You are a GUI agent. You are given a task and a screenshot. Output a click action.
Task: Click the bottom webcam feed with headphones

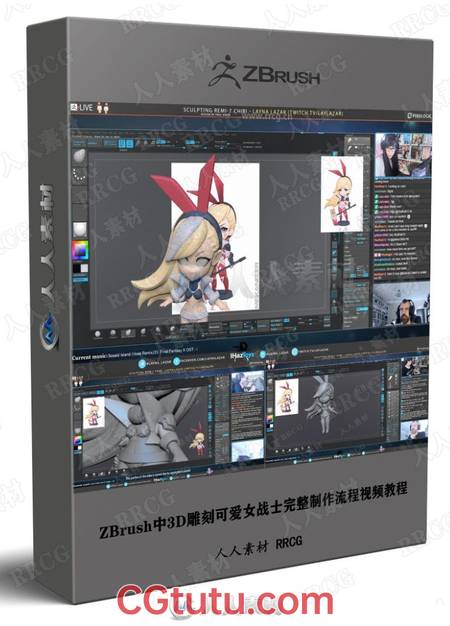pyautogui.click(x=401, y=304)
